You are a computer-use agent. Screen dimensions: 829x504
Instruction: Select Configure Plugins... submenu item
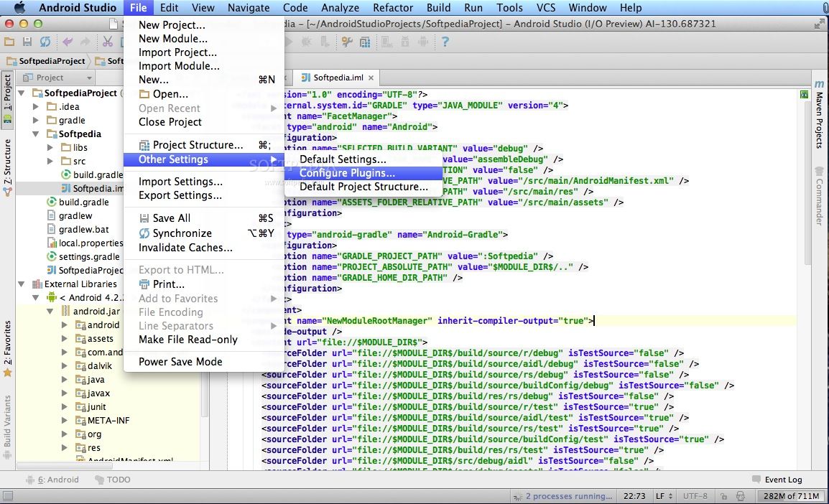tap(363, 173)
